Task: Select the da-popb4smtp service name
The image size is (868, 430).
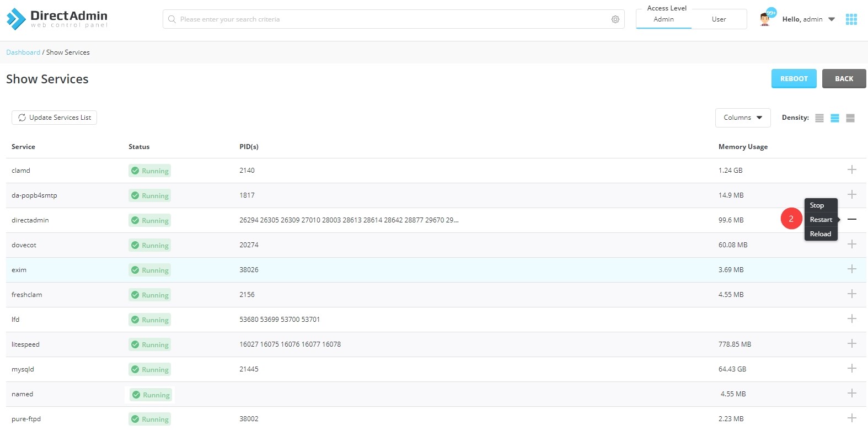Action: (x=34, y=195)
